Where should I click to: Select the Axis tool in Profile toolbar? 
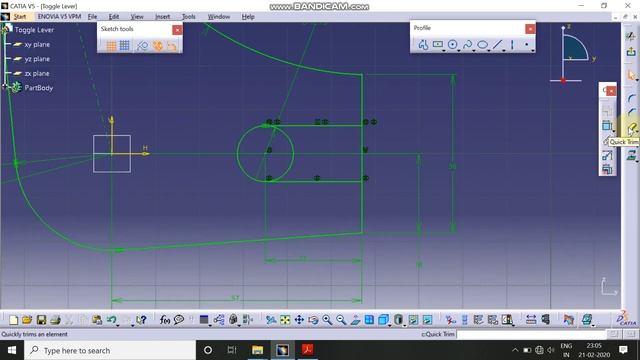coord(512,44)
